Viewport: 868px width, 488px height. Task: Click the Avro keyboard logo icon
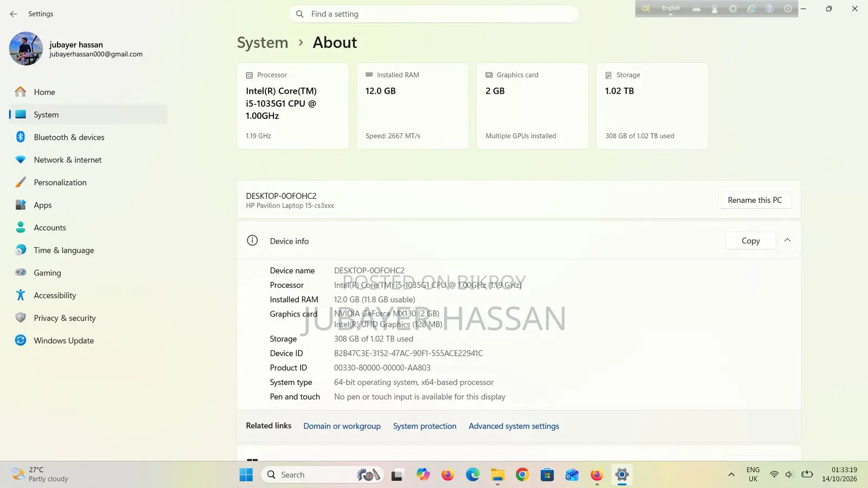(x=646, y=9)
